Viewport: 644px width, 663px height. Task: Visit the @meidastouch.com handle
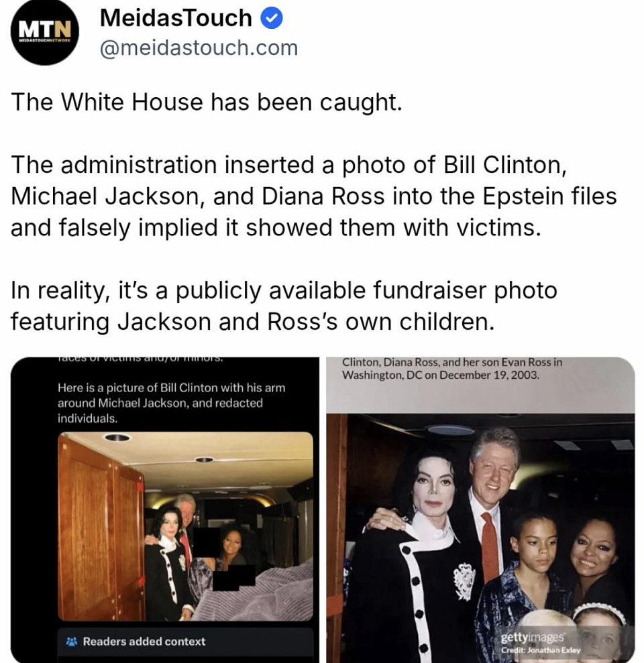(199, 48)
